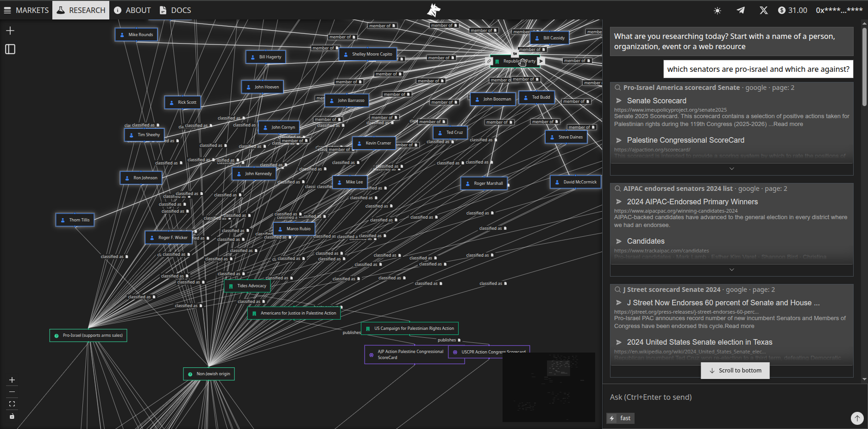
Task: Switch to the RESEARCH tab
Action: [x=81, y=10]
